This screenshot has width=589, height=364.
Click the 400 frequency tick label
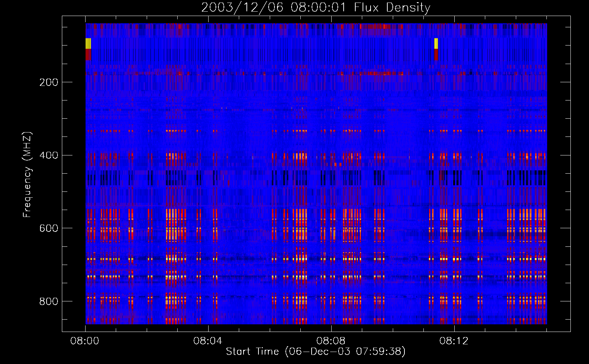[x=49, y=155]
